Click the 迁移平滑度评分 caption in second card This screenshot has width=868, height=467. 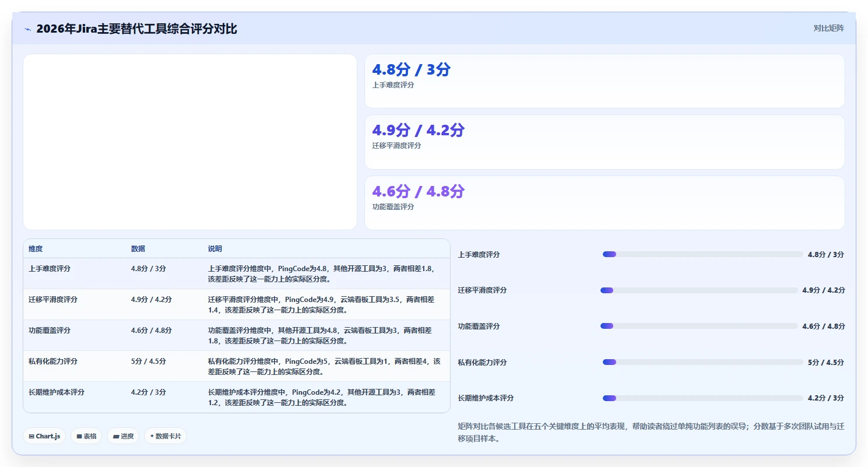coord(397,146)
